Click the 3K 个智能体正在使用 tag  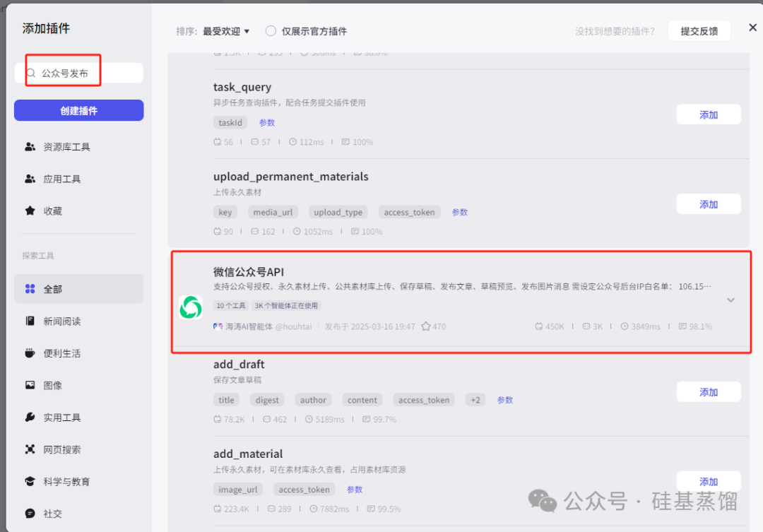287,306
